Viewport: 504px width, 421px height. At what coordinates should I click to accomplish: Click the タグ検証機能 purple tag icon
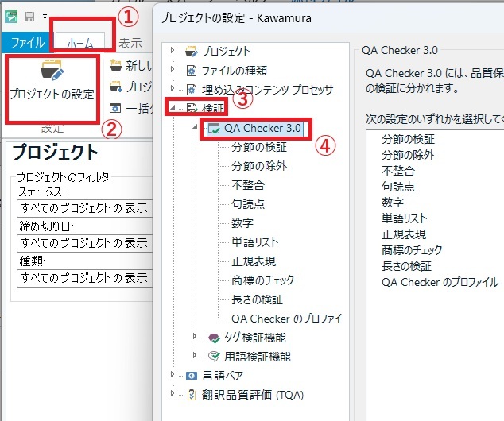[214, 338]
